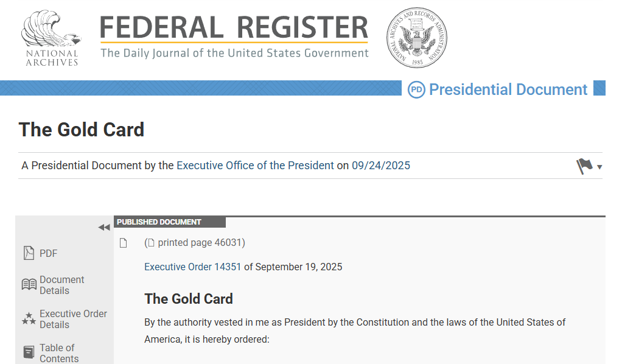Click the PDF document icon in sidebar
The image size is (622, 364).
[x=29, y=253]
